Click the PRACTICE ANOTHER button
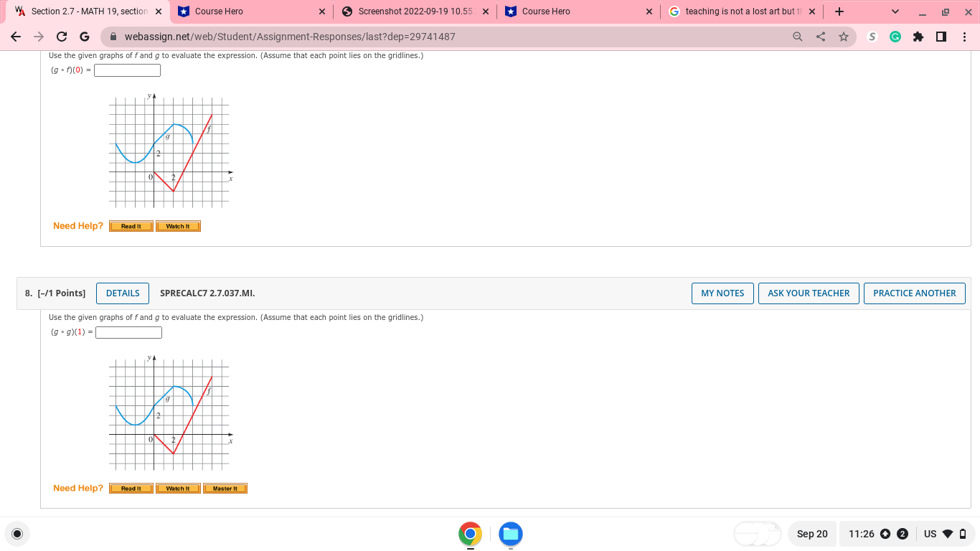The width and height of the screenshot is (980, 551). [915, 293]
